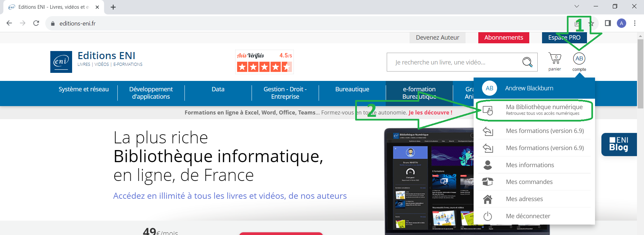Click the house icon beside Mes adresses
The width and height of the screenshot is (644, 235).
point(488,199)
